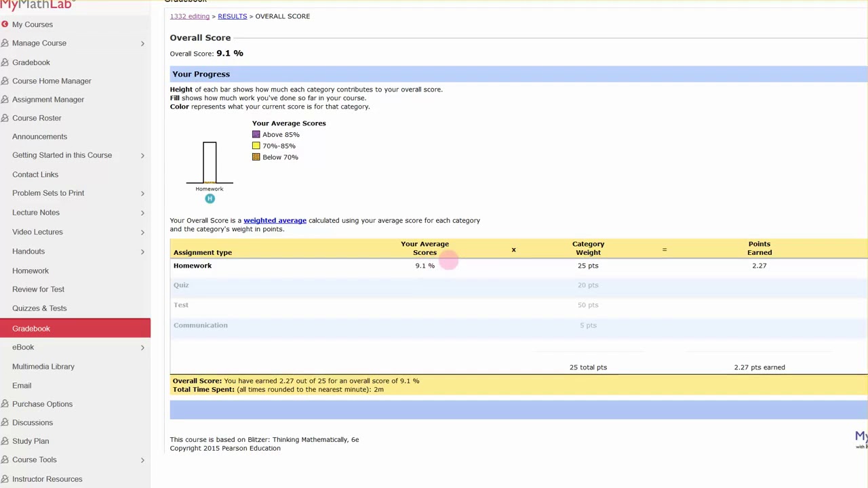The width and height of the screenshot is (868, 488).
Task: Click the blue H icon under Homework bar
Action: (x=210, y=199)
